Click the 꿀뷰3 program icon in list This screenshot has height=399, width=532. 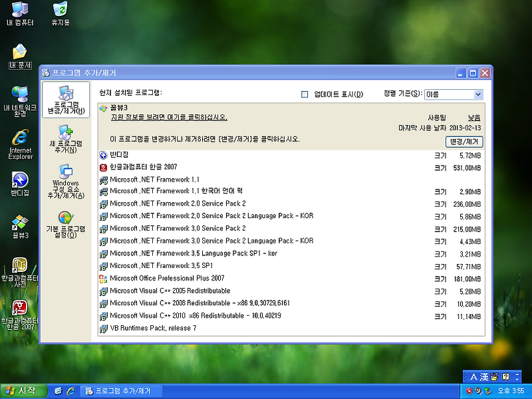click(104, 108)
